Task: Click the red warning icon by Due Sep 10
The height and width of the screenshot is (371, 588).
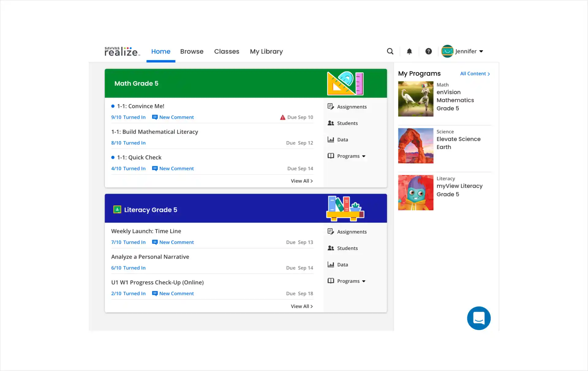Action: (x=283, y=117)
